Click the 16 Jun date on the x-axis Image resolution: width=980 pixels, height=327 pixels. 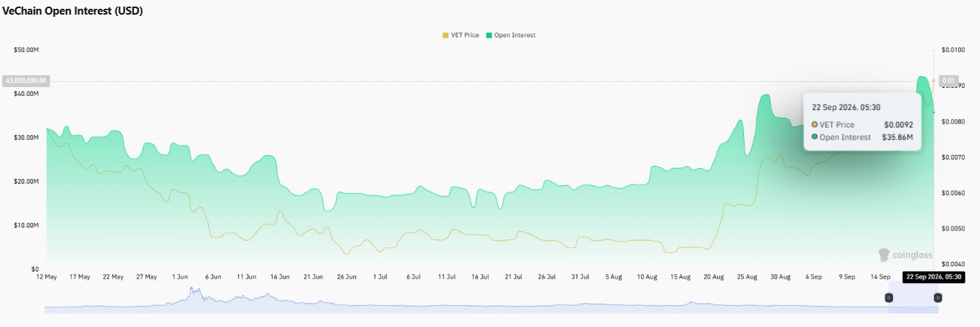click(x=280, y=277)
